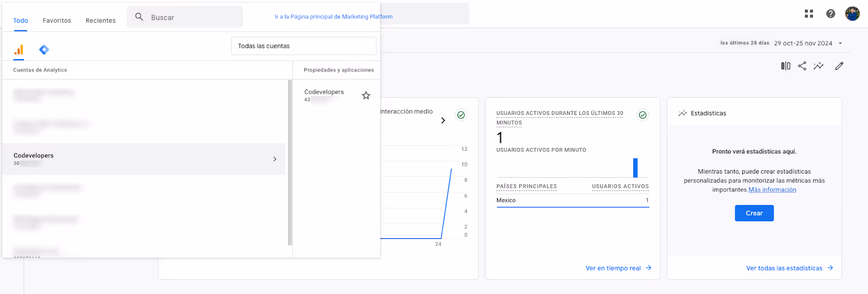Click Propiedades y aplicaciones column heading
The height and width of the screenshot is (294, 868).
point(339,70)
